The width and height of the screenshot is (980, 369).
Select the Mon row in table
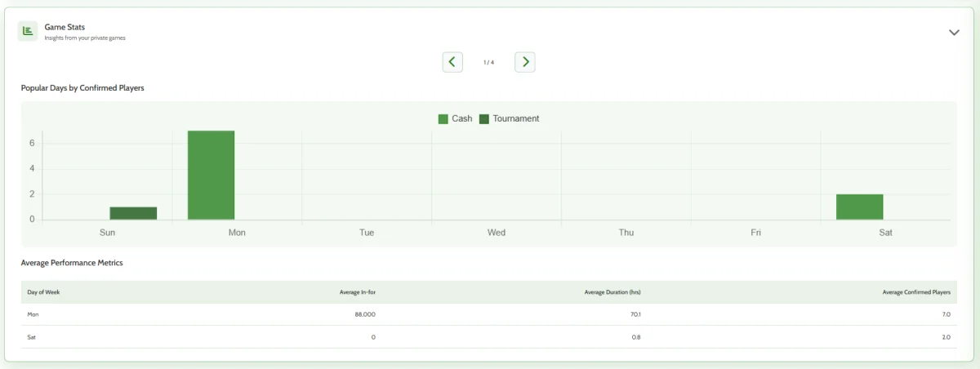[x=488, y=314]
